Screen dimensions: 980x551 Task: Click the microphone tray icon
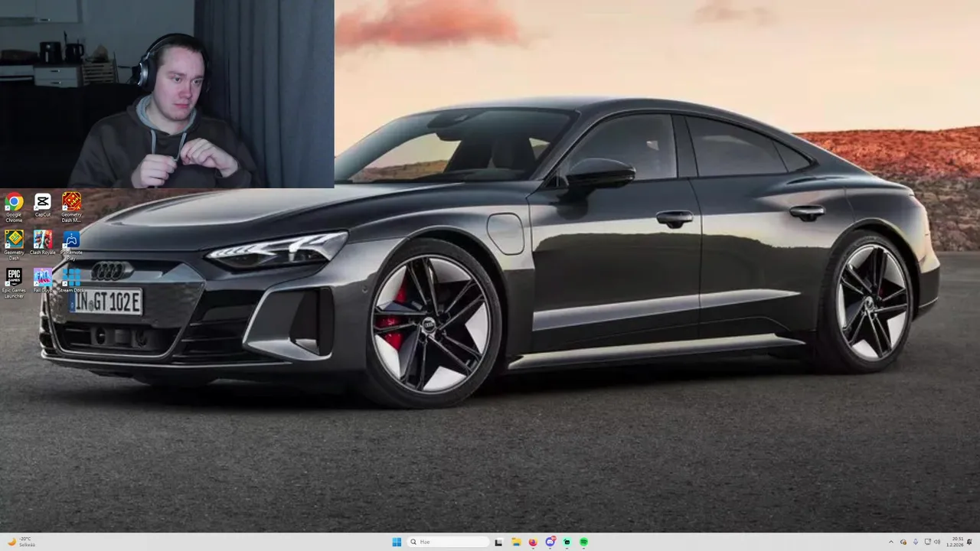coord(916,542)
